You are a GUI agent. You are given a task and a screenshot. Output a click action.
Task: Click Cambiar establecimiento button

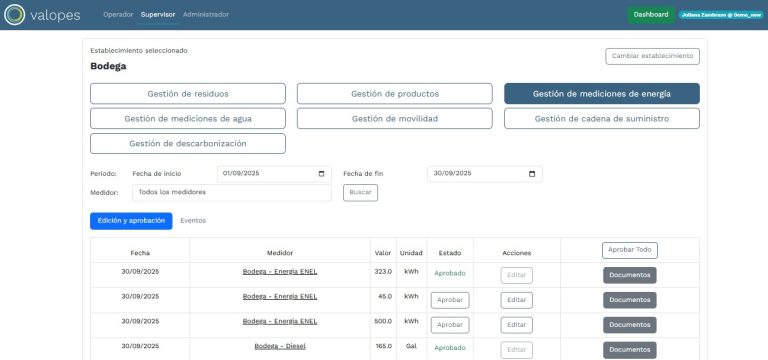click(652, 56)
